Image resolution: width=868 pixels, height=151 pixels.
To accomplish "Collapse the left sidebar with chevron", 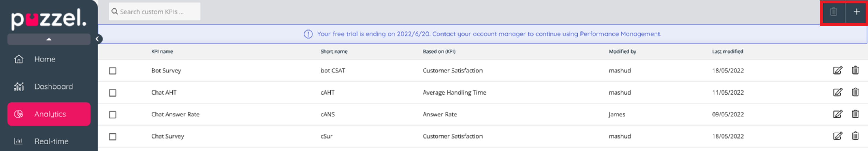I will 97,39.
